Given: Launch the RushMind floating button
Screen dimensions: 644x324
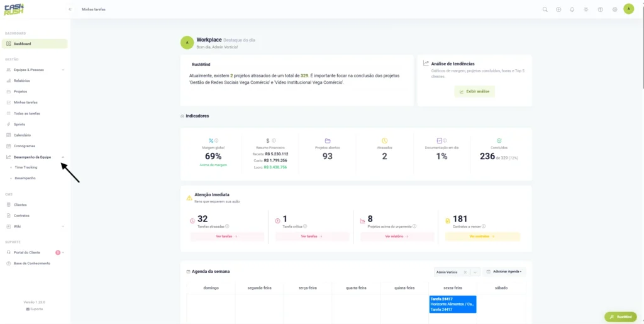Looking at the screenshot, I should [x=621, y=316].
